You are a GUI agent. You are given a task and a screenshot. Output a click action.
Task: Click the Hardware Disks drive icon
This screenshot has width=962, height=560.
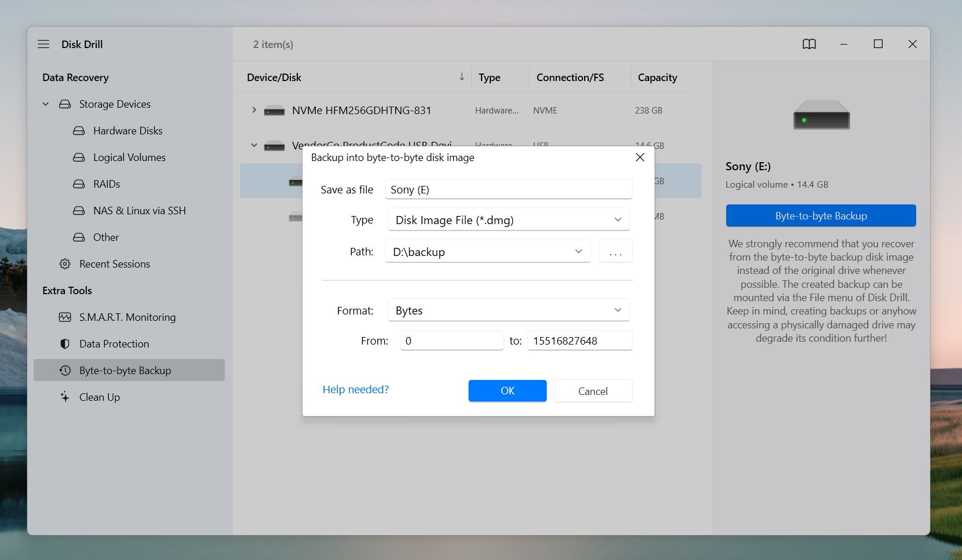pyautogui.click(x=79, y=131)
